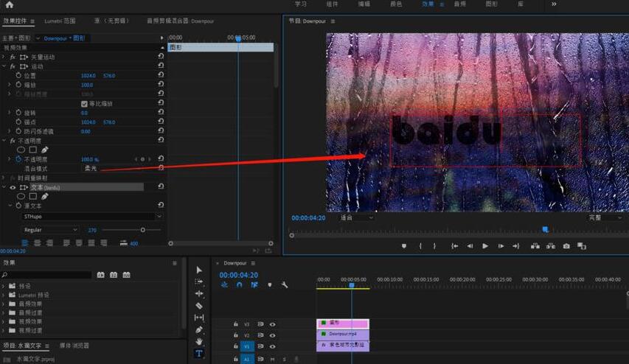629x364 pixels.
Task: Expand the Lumetri 预设 folder
Action: [4, 295]
